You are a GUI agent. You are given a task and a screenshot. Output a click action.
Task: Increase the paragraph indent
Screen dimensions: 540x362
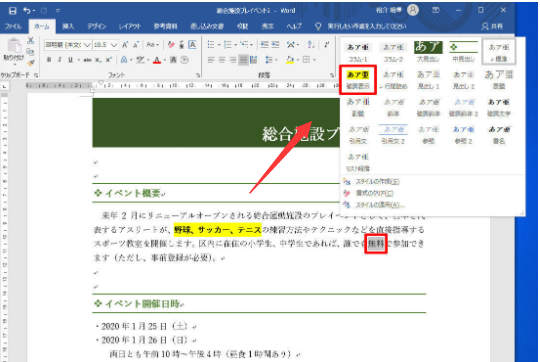(276, 45)
